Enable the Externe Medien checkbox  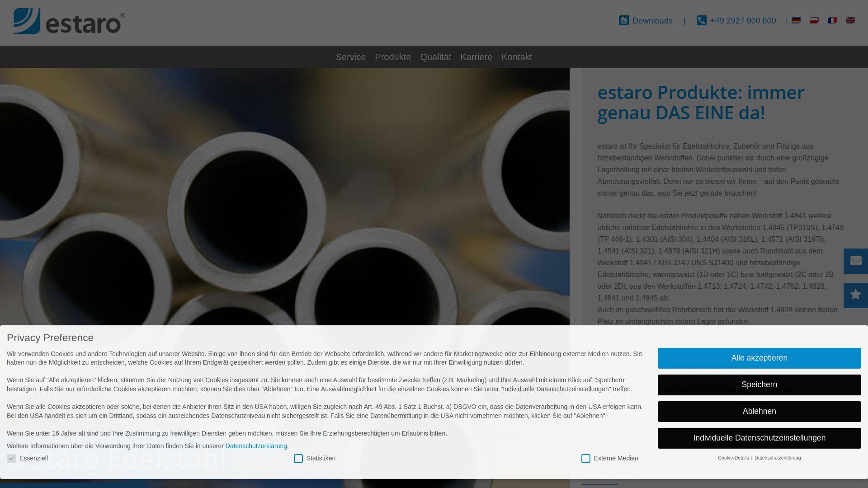(x=586, y=458)
